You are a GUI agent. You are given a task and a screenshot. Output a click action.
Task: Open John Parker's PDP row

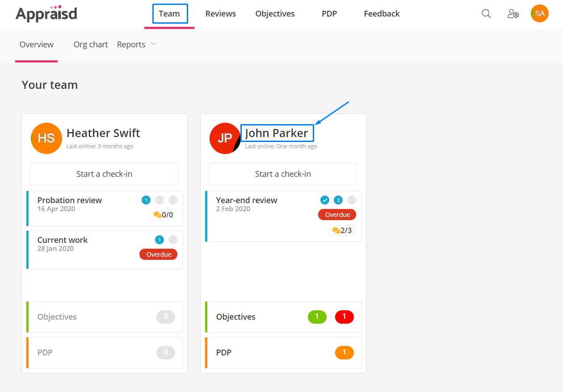point(283,353)
